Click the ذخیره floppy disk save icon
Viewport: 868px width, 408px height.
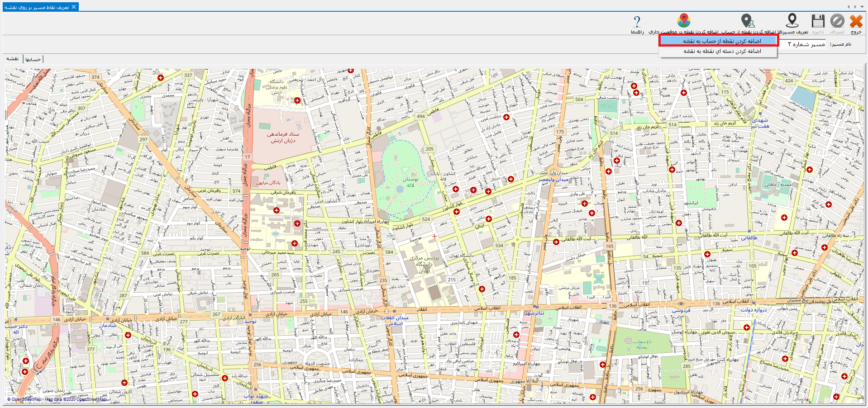tap(818, 21)
